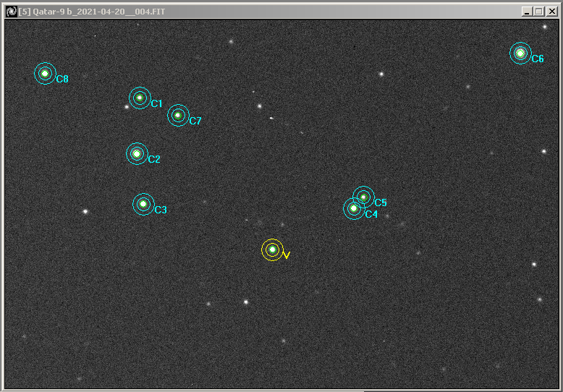Image resolution: width=563 pixels, height=392 pixels.
Task: Click the C5 comparison star aperture
Action: click(363, 197)
